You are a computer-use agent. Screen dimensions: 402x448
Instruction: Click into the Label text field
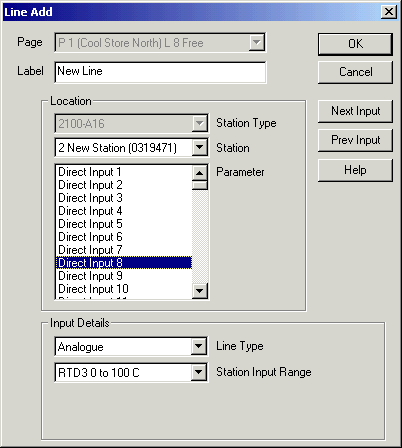[x=160, y=72]
